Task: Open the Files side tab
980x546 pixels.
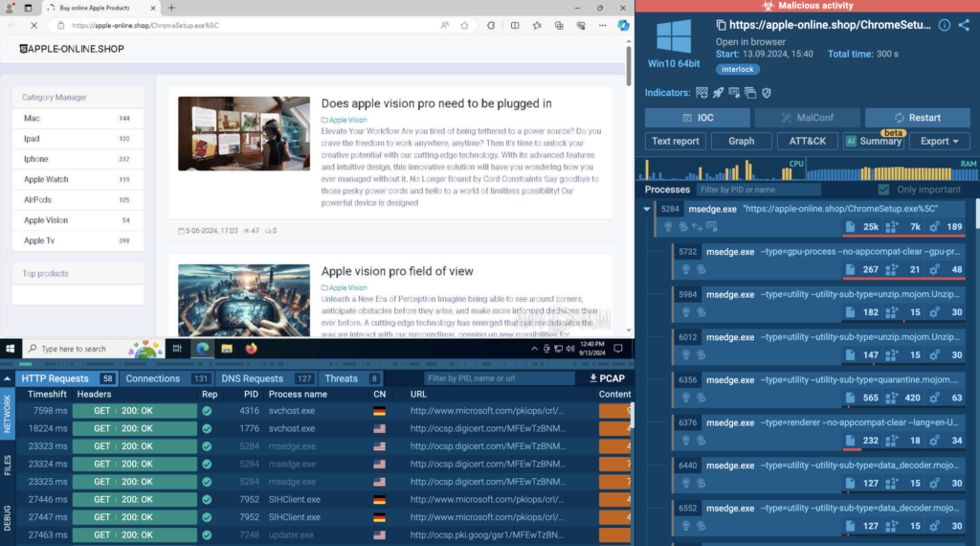Action: [x=8, y=466]
